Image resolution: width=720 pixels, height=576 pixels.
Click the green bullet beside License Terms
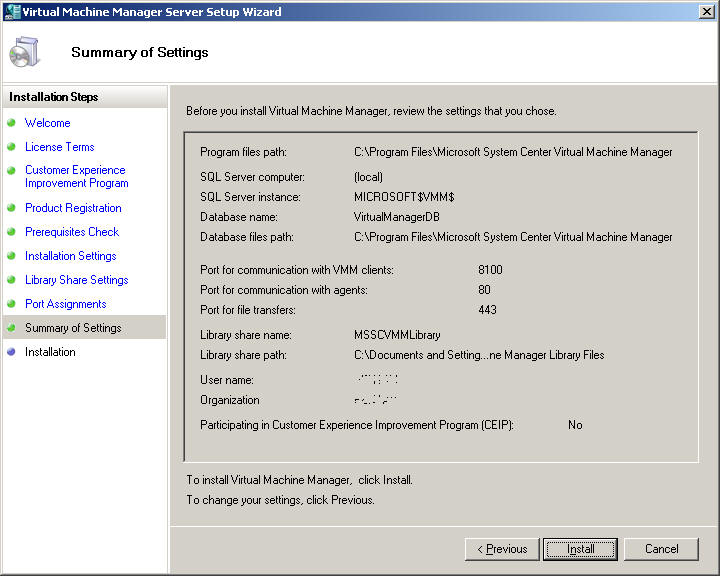click(x=11, y=147)
